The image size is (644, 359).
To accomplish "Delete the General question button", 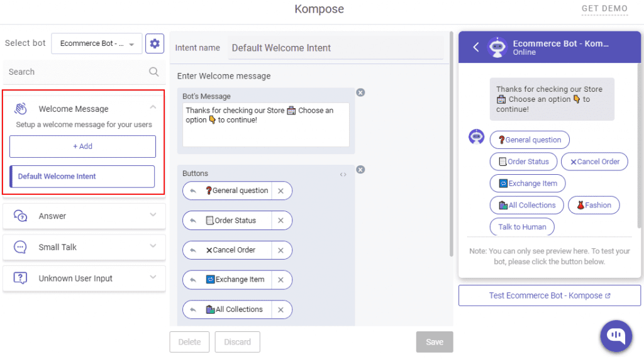I will pyautogui.click(x=281, y=191).
